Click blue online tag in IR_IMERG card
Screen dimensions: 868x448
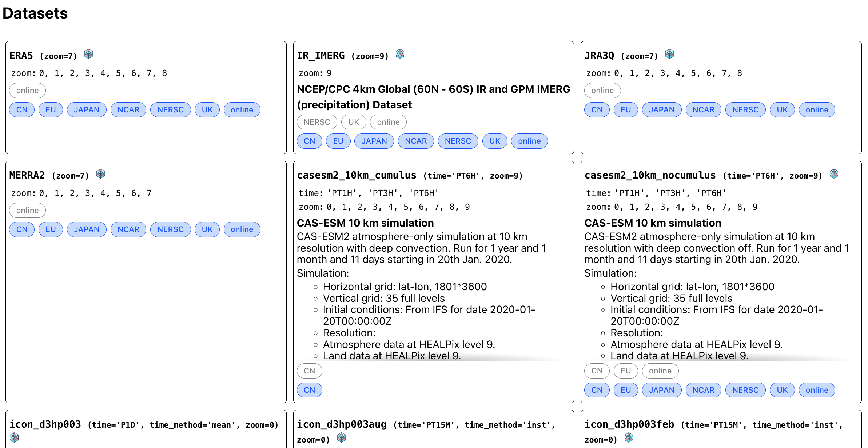(529, 141)
